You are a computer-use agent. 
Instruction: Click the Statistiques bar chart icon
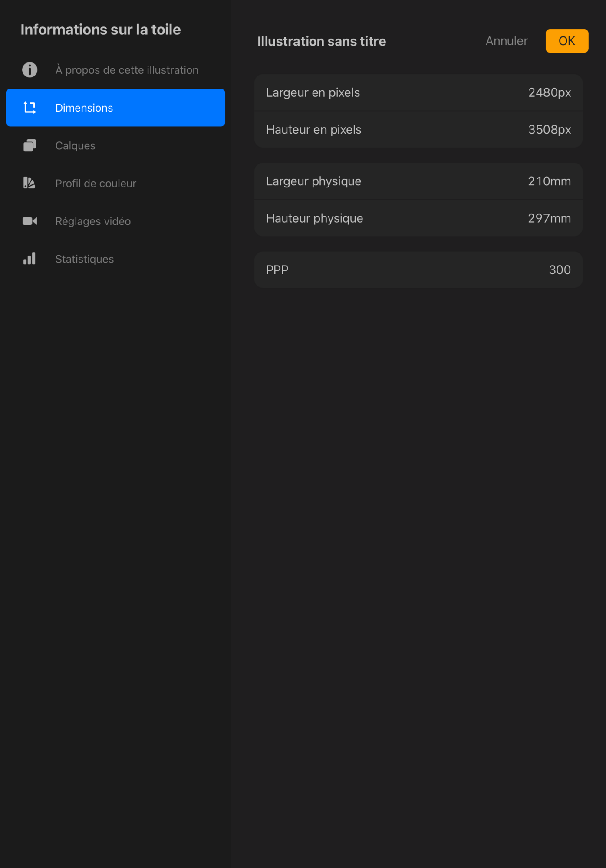click(30, 259)
